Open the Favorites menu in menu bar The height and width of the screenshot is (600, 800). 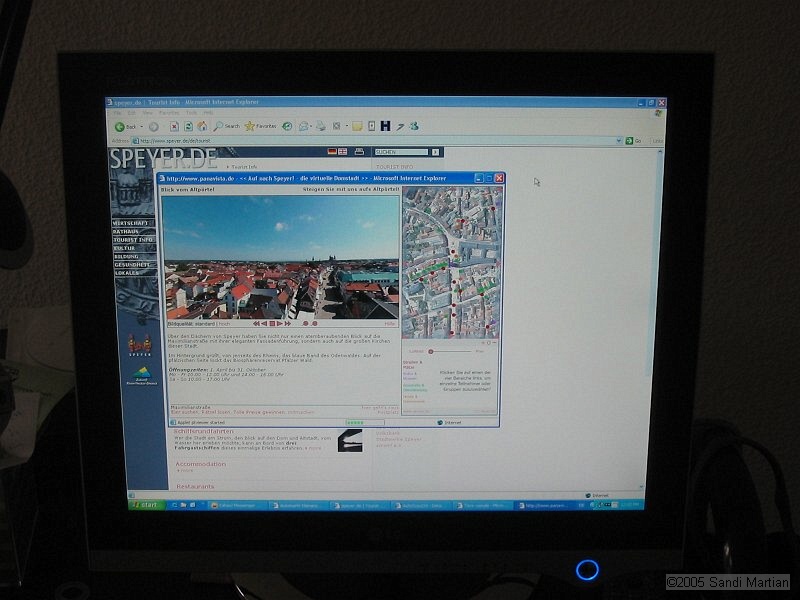pyautogui.click(x=169, y=113)
